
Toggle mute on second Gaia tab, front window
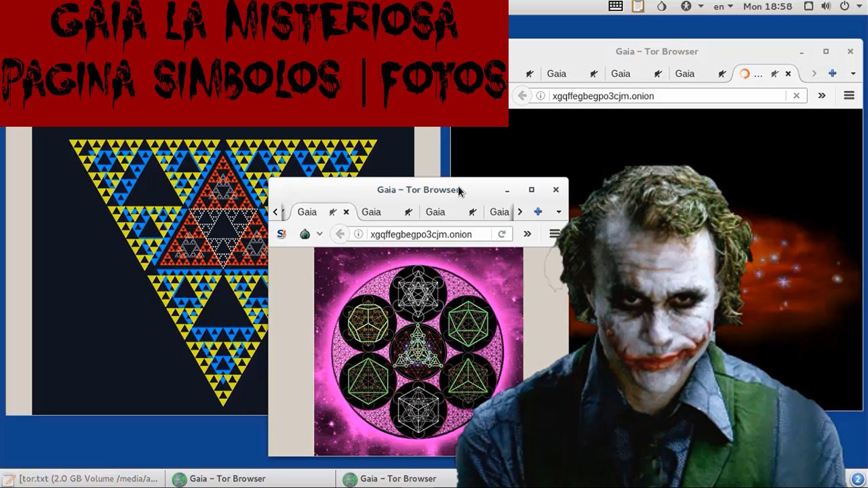point(408,211)
